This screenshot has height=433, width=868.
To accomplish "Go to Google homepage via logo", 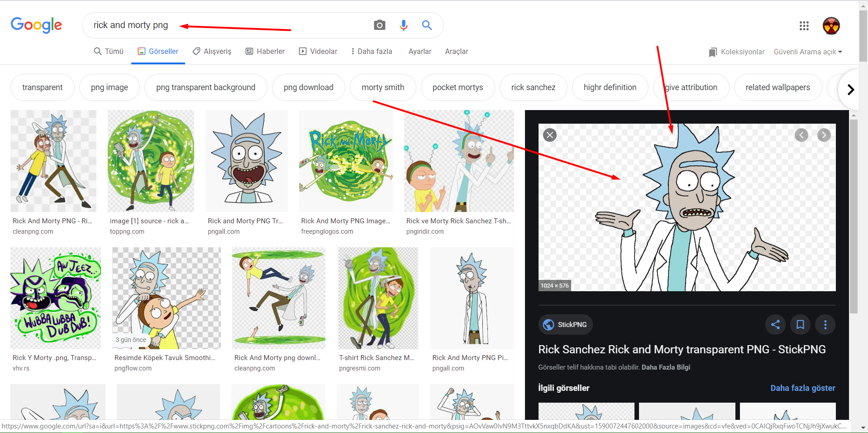I will tap(36, 25).
